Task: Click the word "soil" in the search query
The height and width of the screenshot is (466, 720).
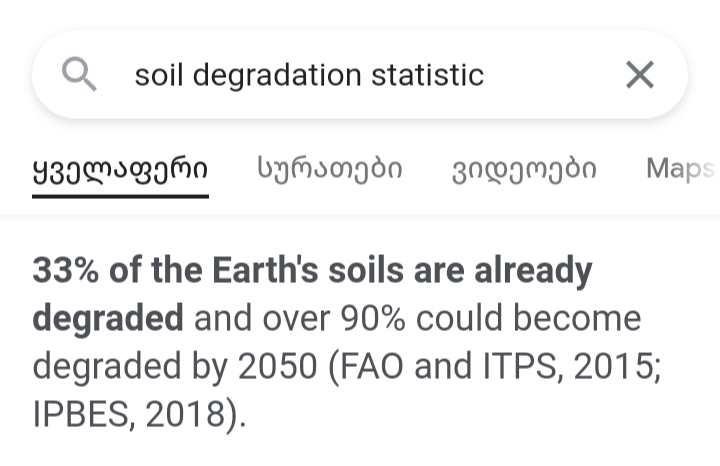Action: point(159,75)
